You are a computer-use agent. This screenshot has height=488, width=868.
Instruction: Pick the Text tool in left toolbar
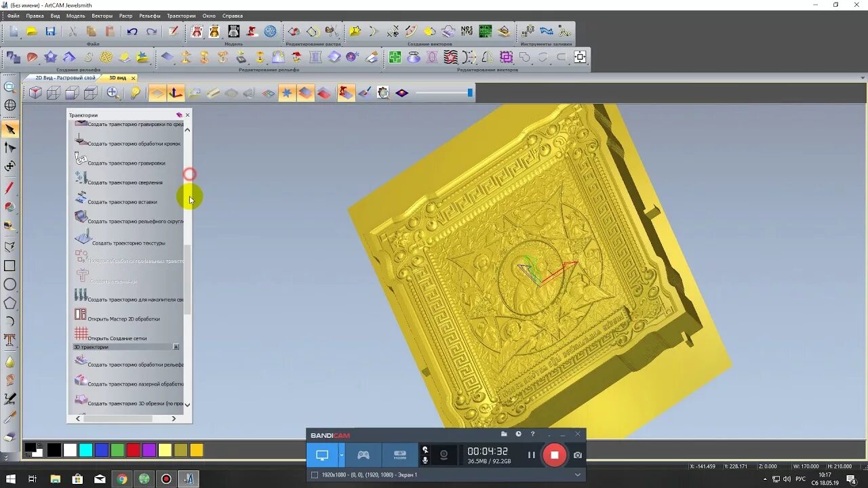click(x=10, y=340)
